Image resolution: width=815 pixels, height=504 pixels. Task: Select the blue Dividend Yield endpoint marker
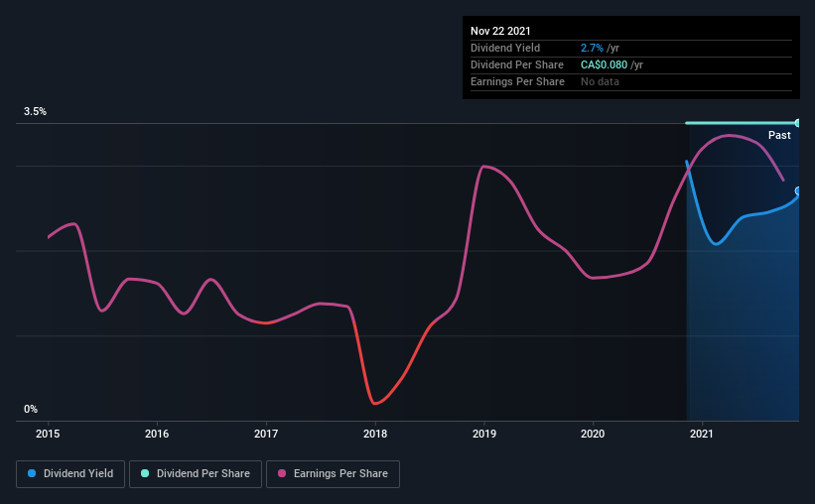798,191
